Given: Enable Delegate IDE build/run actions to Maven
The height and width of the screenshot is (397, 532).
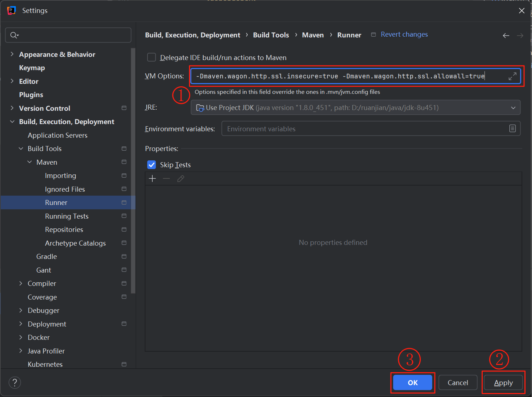Looking at the screenshot, I should point(152,58).
